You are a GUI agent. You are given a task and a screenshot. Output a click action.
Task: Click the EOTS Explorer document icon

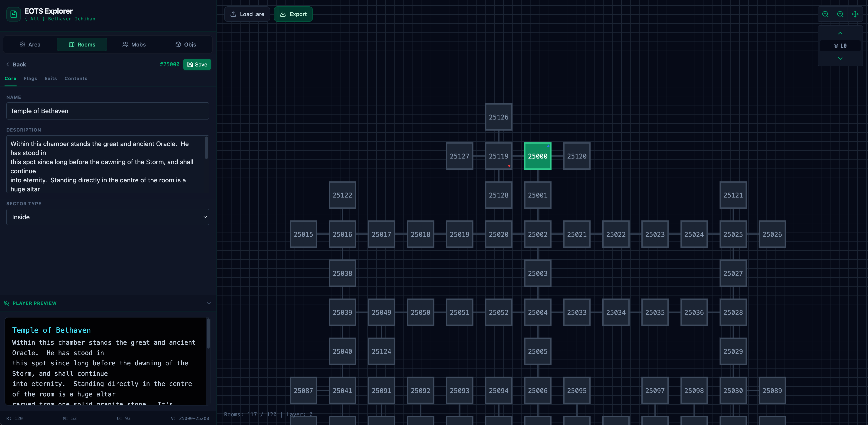pyautogui.click(x=13, y=15)
